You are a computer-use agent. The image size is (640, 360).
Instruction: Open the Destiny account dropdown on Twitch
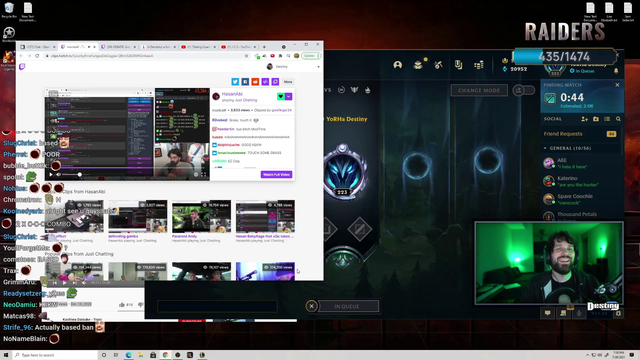click(x=318, y=67)
